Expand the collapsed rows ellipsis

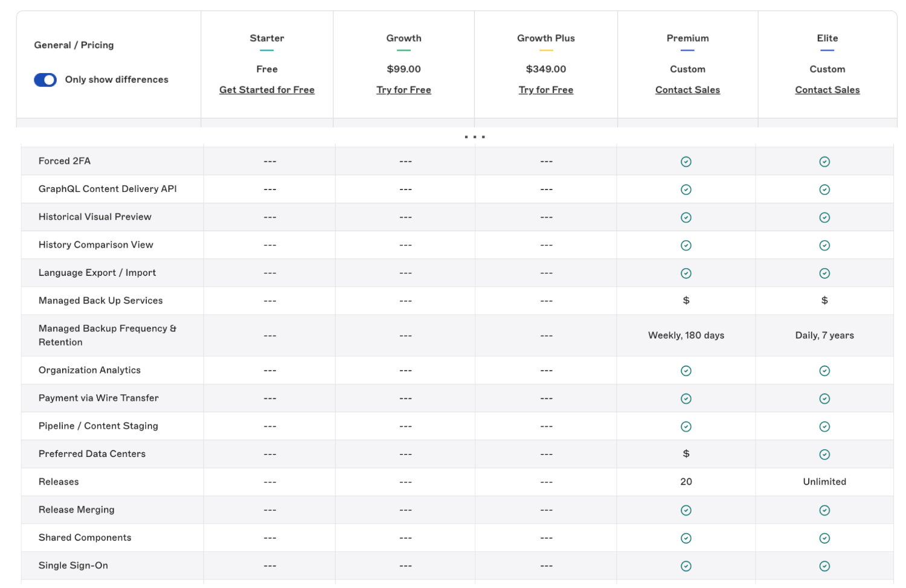tap(475, 137)
